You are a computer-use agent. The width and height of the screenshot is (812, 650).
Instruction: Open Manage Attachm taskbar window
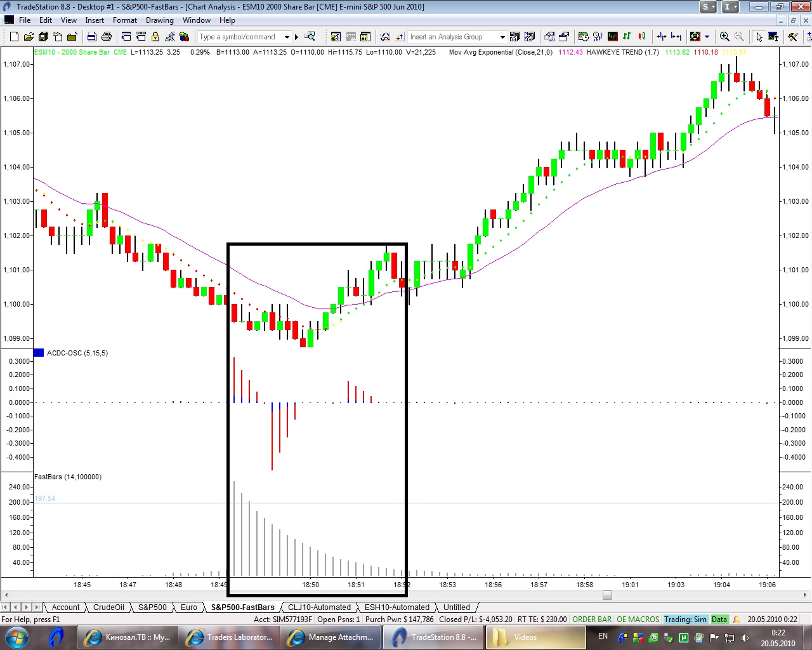[x=332, y=637]
